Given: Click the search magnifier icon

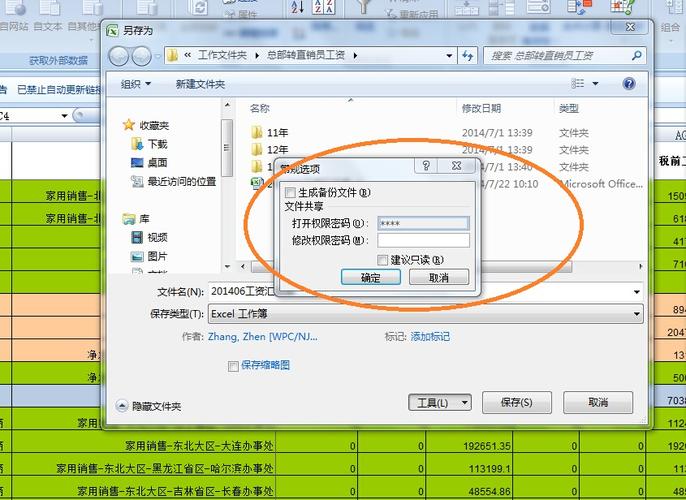Looking at the screenshot, I should (x=637, y=56).
